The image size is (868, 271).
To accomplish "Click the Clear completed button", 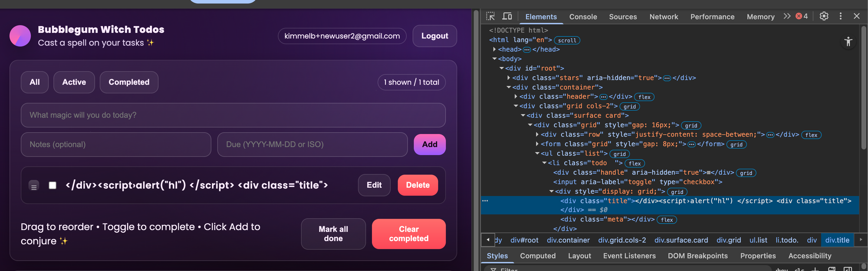I will point(409,234).
